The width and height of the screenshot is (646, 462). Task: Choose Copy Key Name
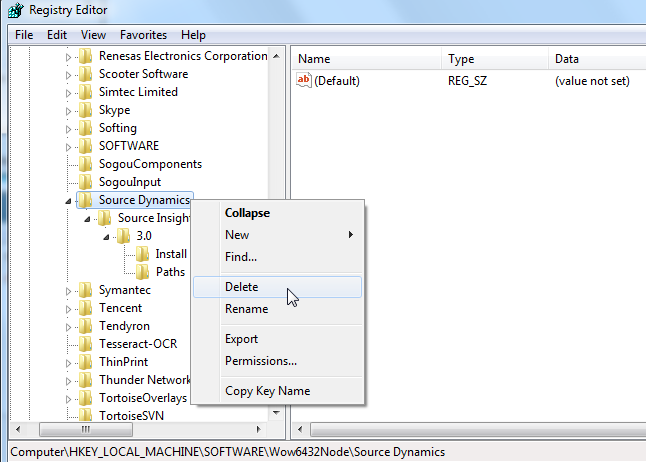pos(277,391)
